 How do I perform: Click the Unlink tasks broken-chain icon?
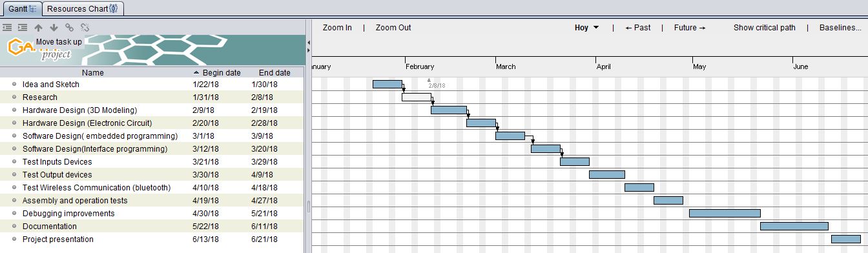click(x=85, y=28)
